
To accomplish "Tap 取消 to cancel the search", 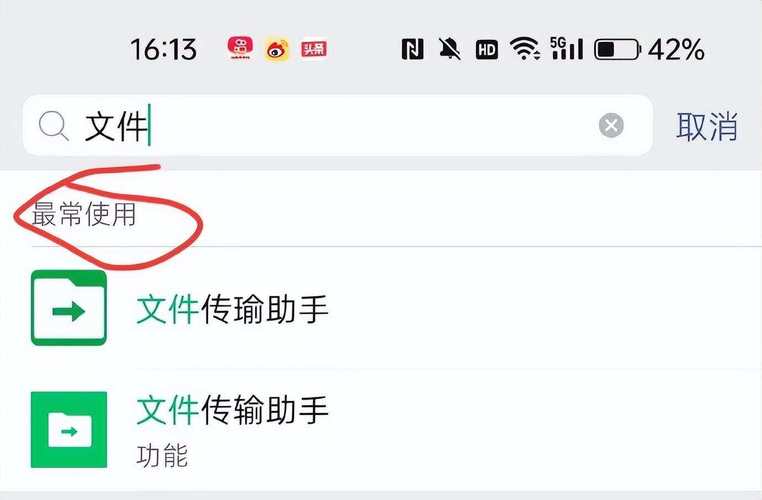I will click(707, 126).
